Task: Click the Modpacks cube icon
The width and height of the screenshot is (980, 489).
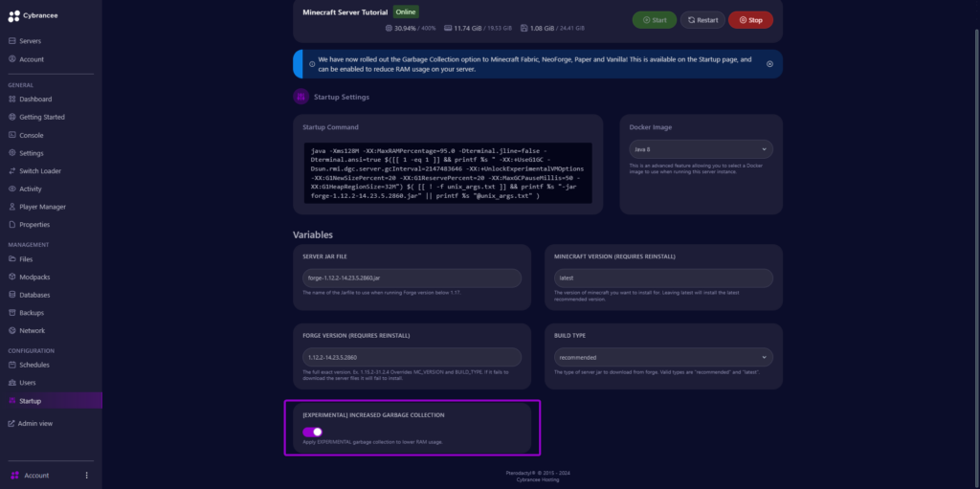Action: coord(12,277)
